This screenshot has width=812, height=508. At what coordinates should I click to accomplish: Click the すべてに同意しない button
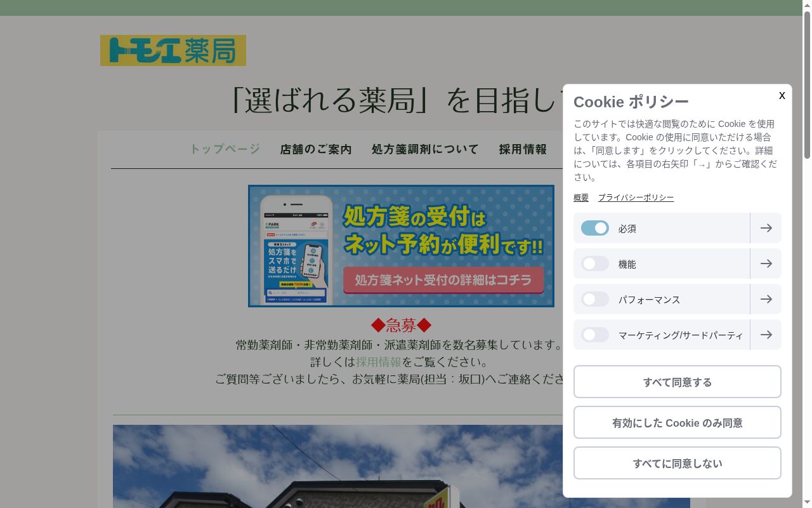[x=678, y=463]
